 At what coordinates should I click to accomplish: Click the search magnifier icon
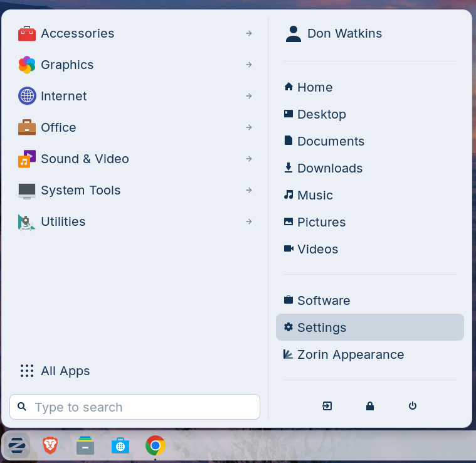point(22,407)
